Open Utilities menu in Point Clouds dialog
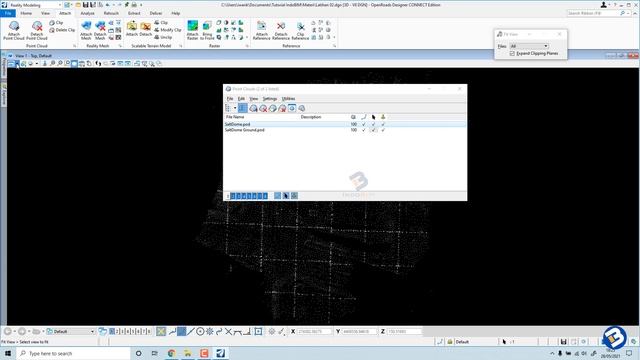 (289, 99)
